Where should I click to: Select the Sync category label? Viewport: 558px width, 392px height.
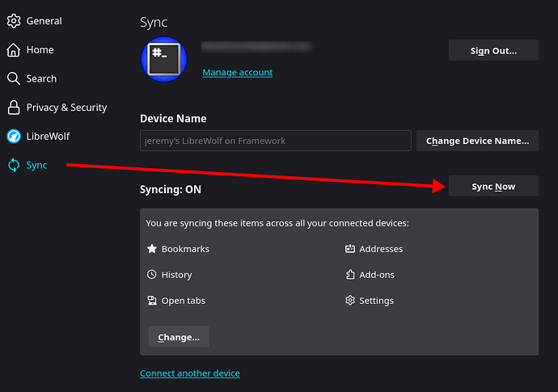coord(36,165)
